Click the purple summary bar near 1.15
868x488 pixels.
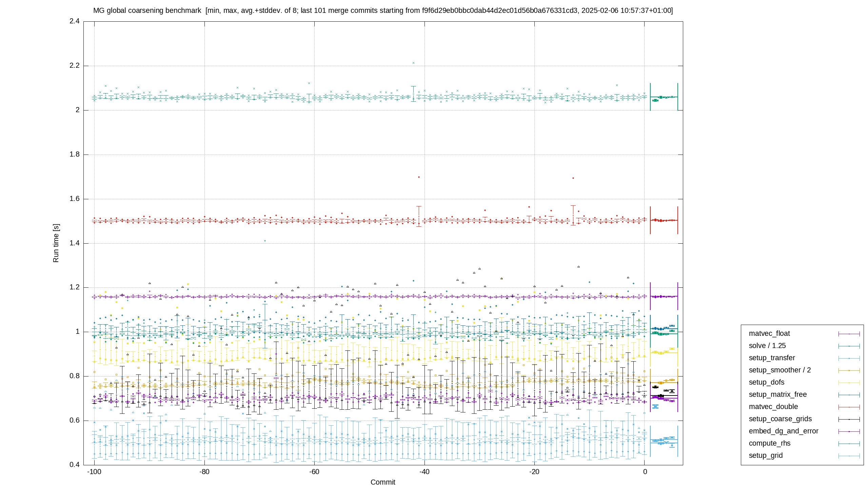click(664, 297)
